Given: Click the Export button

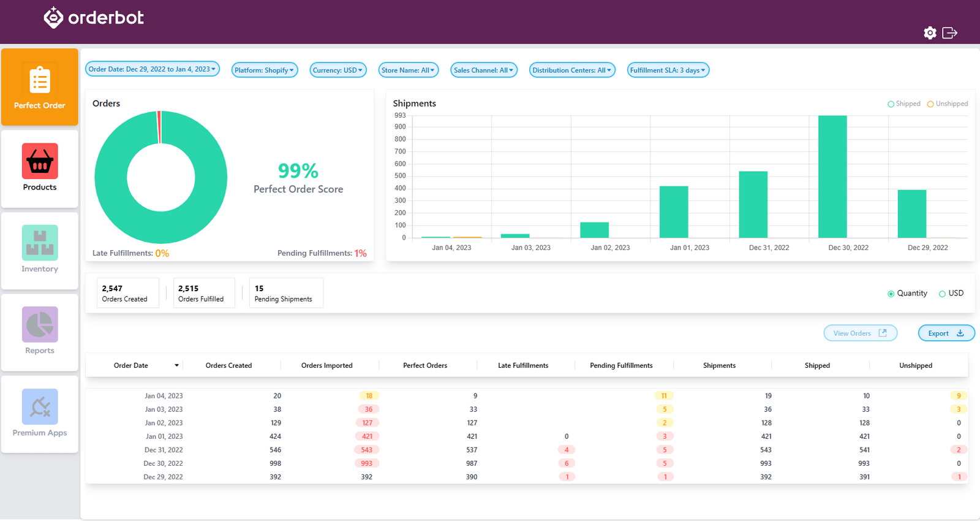Looking at the screenshot, I should click(x=946, y=333).
